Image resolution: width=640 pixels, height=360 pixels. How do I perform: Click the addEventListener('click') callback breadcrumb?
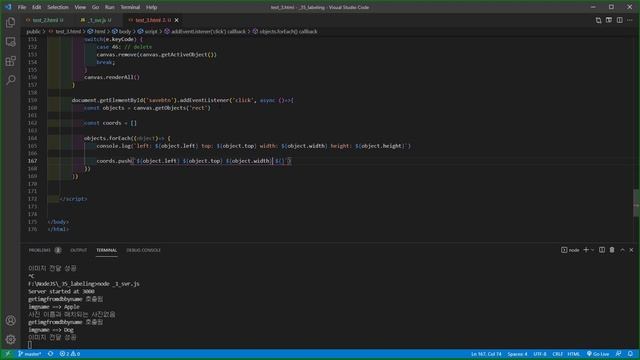click(208, 31)
